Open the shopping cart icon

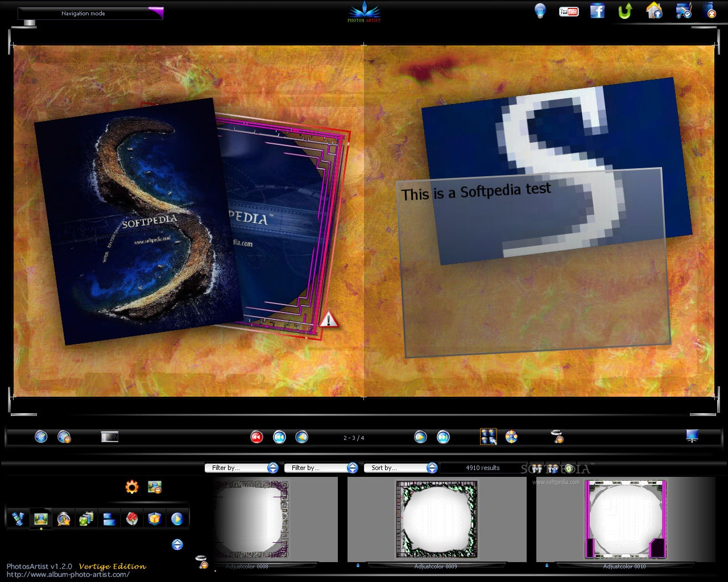(x=683, y=11)
